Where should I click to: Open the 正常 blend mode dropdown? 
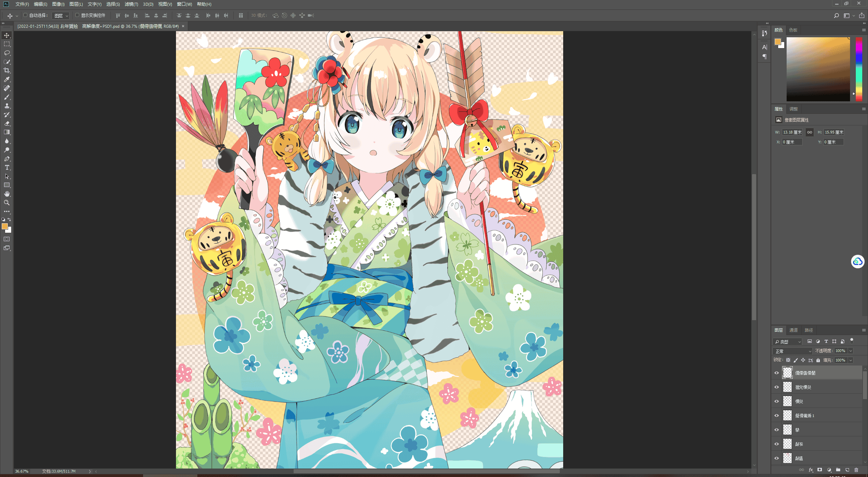(793, 351)
